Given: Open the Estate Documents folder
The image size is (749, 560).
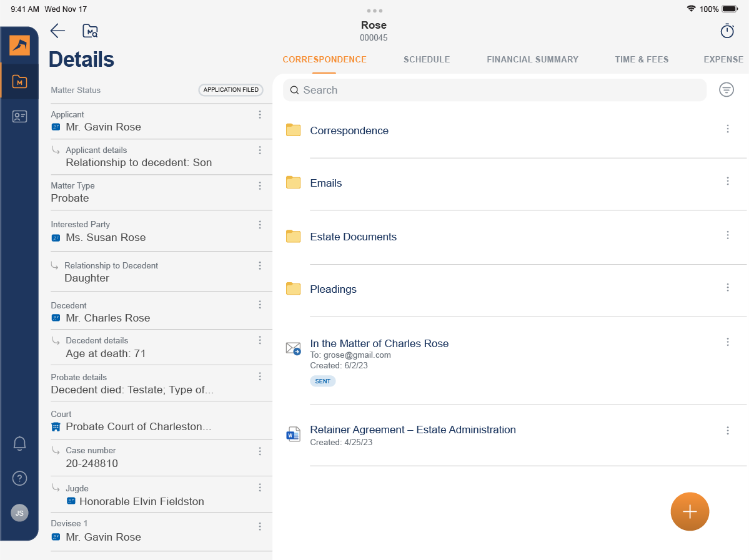Looking at the screenshot, I should coord(353,237).
